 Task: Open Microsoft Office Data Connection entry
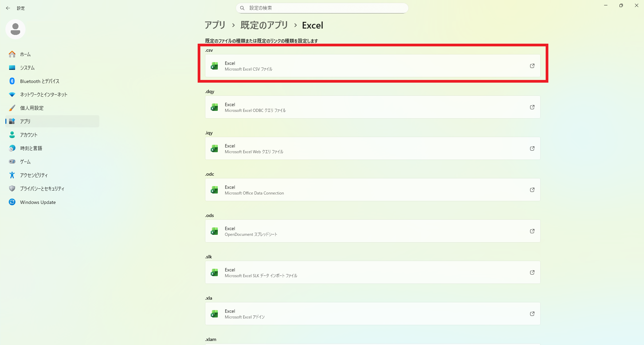pos(373,190)
